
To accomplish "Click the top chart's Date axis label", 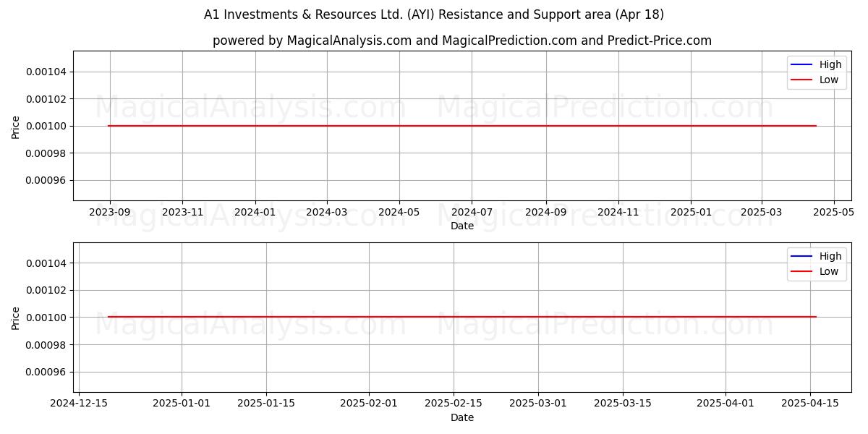I will [x=462, y=226].
